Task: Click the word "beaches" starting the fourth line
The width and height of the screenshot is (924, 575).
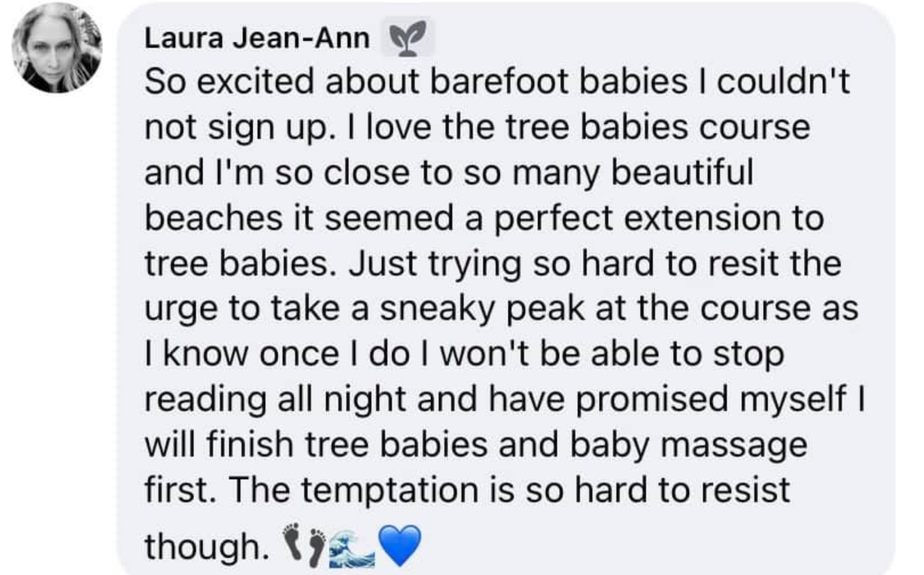Action: (x=214, y=217)
